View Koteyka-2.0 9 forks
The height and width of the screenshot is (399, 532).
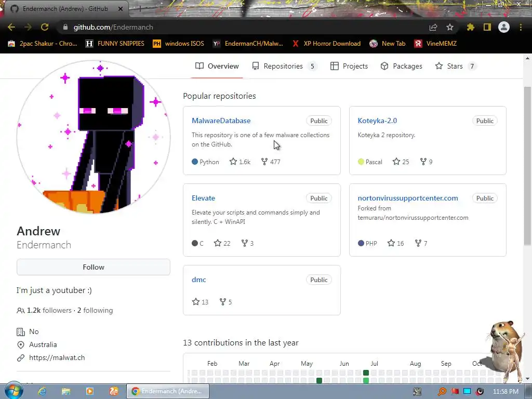coord(426,162)
